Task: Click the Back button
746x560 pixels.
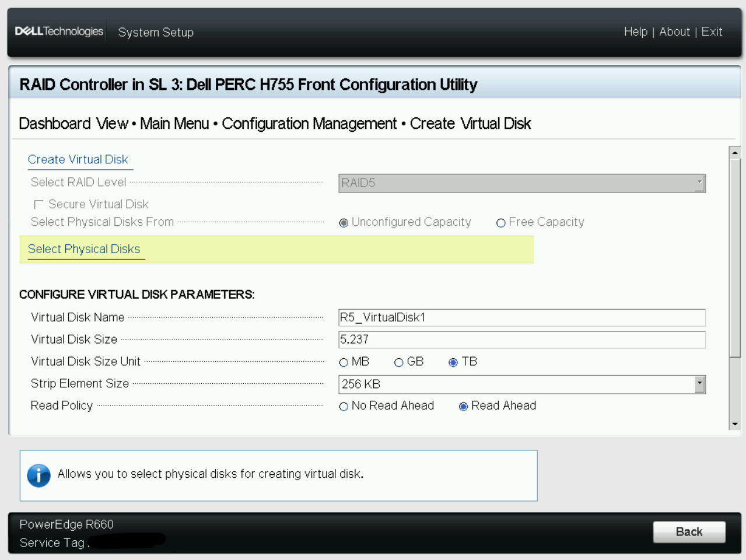Action: click(x=689, y=532)
